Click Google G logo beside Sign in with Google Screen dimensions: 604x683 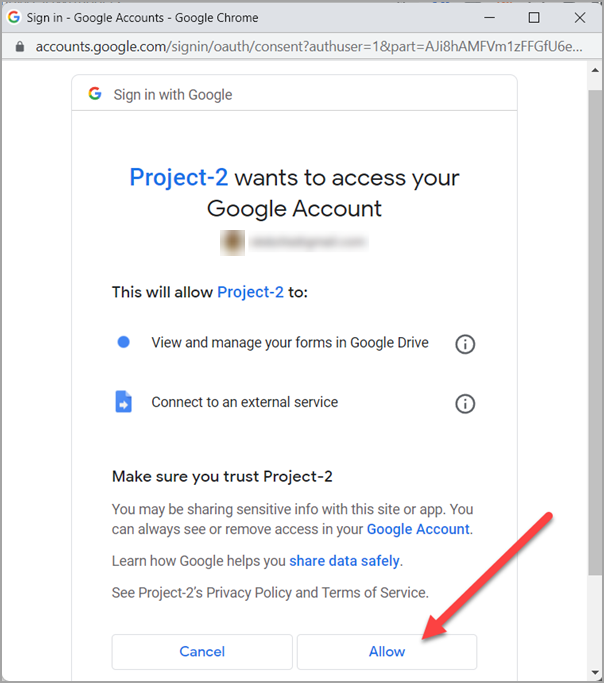[x=95, y=93]
